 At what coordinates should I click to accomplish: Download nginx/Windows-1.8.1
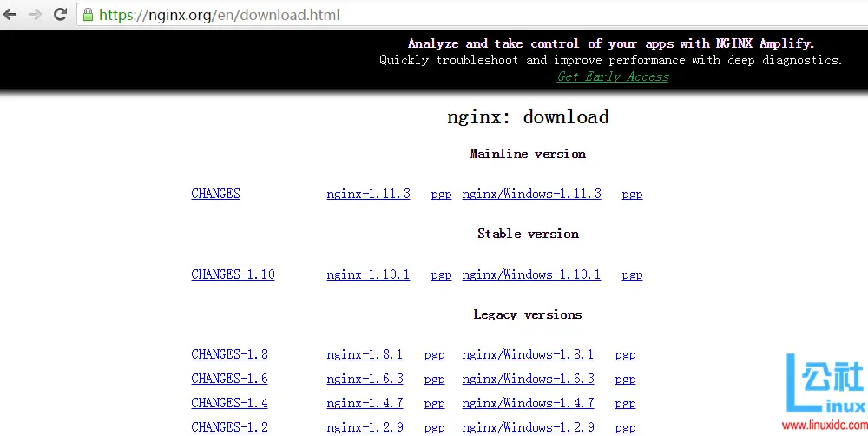[x=528, y=354]
